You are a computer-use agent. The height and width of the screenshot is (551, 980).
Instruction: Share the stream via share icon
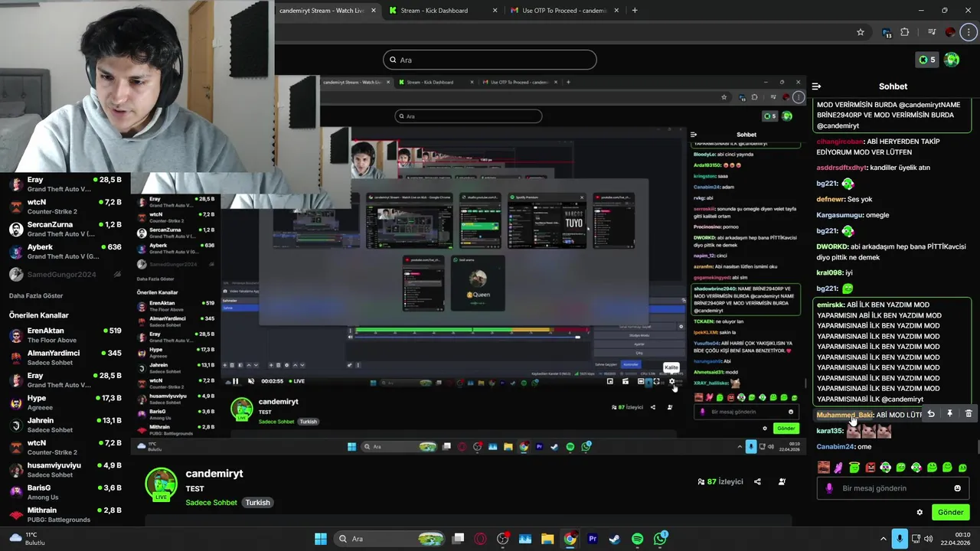[x=757, y=481]
